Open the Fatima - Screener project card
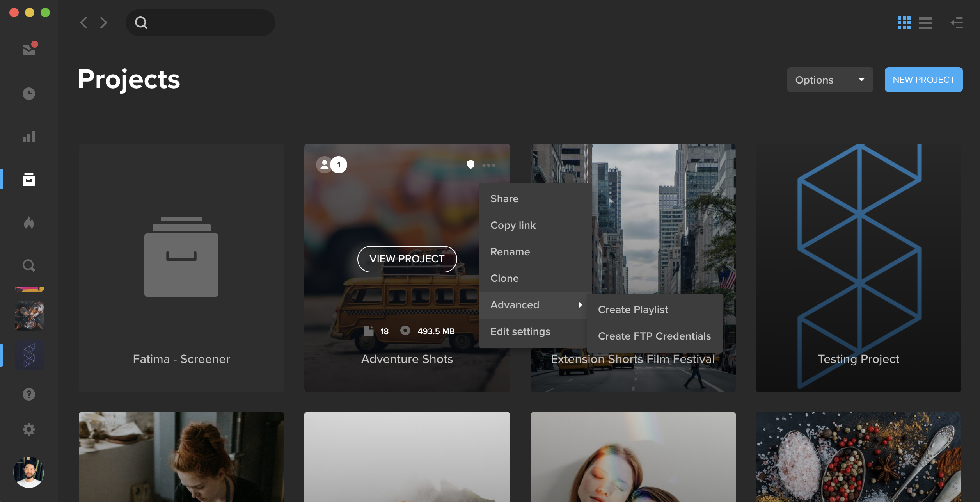980x502 pixels. pyautogui.click(x=181, y=268)
